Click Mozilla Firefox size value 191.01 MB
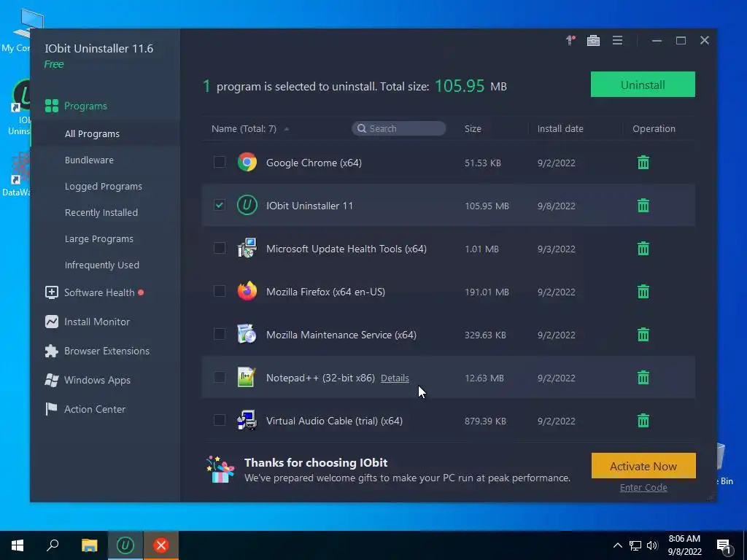The width and height of the screenshot is (747, 560). click(487, 292)
